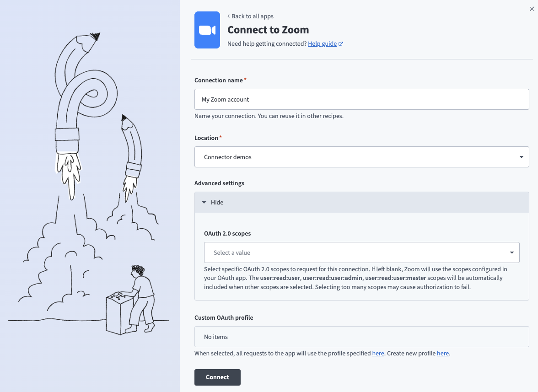
Task: Collapse the Advanced settings via Hide
Action: click(216, 202)
